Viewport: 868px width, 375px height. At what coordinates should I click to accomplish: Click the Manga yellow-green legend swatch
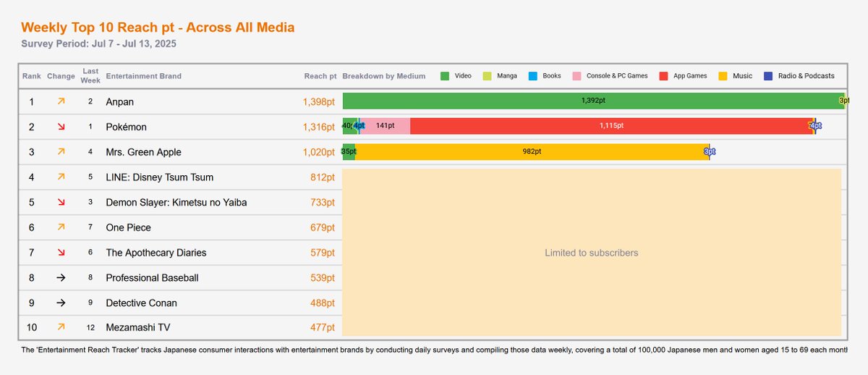click(488, 76)
